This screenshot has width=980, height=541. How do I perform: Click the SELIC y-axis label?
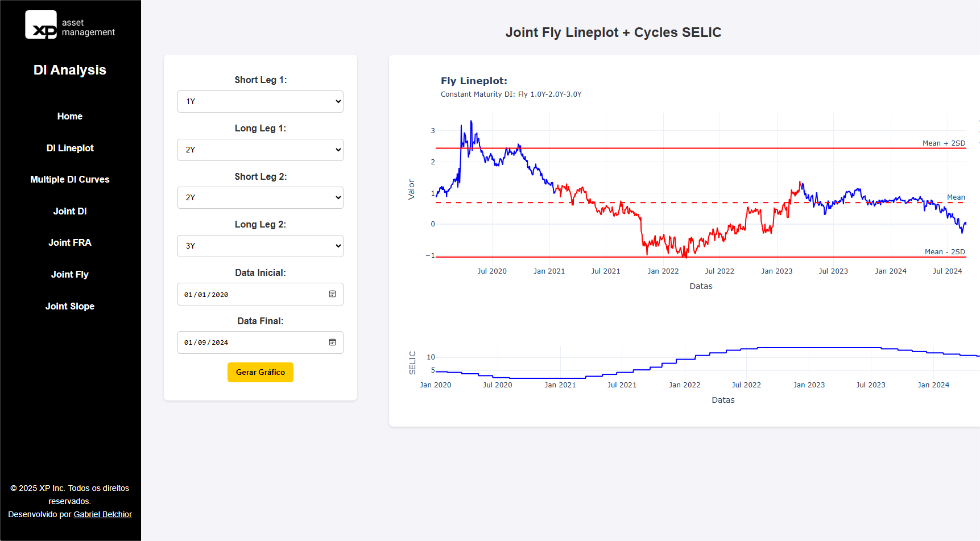[x=412, y=363]
